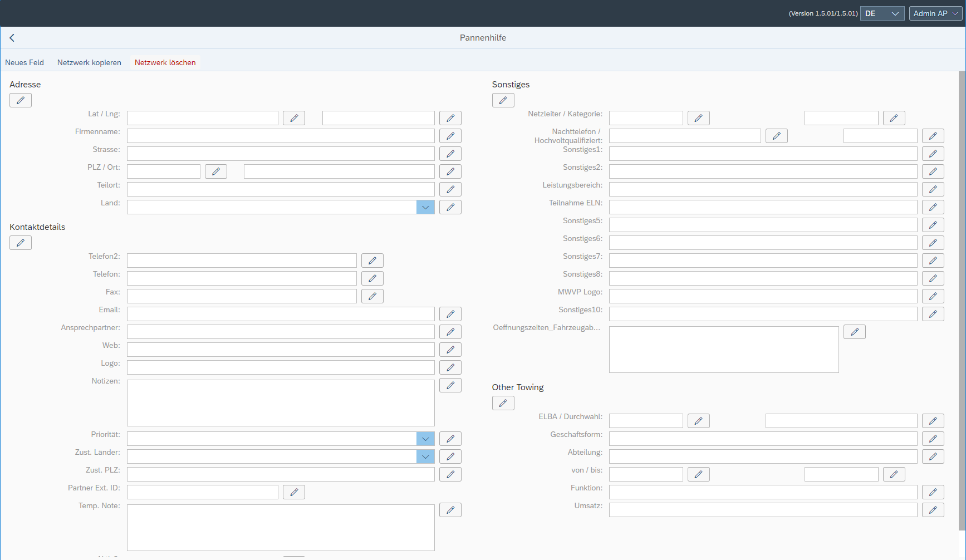Select the Netzwerk kopieren action
This screenshot has width=966, height=560.
[x=89, y=62]
